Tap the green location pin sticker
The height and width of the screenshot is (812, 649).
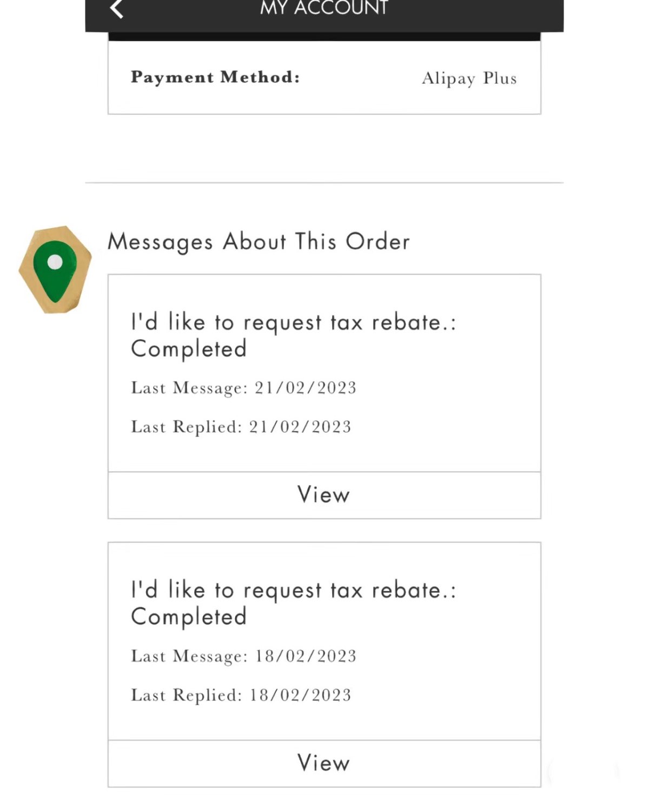pyautogui.click(x=55, y=271)
